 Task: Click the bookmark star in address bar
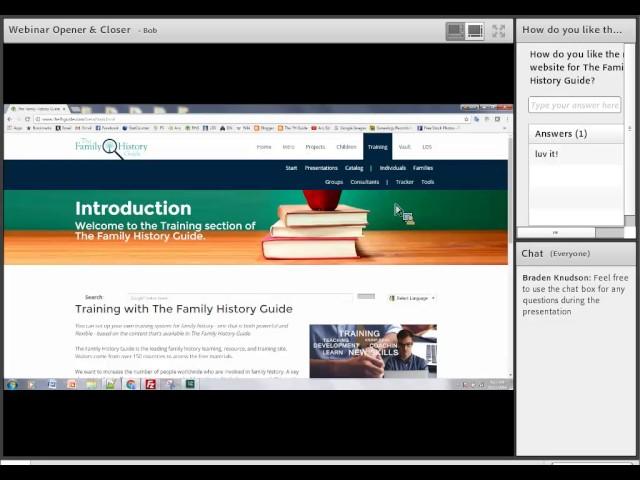pos(466,119)
